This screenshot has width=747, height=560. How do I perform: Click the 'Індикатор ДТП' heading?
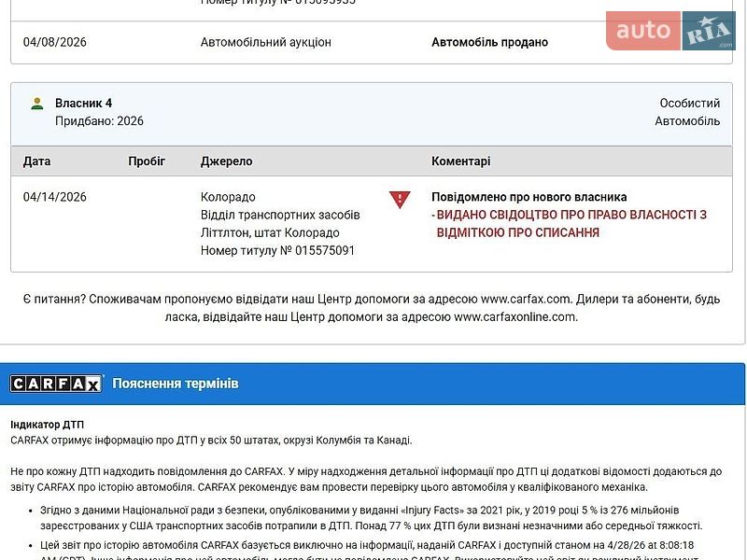[48, 425]
